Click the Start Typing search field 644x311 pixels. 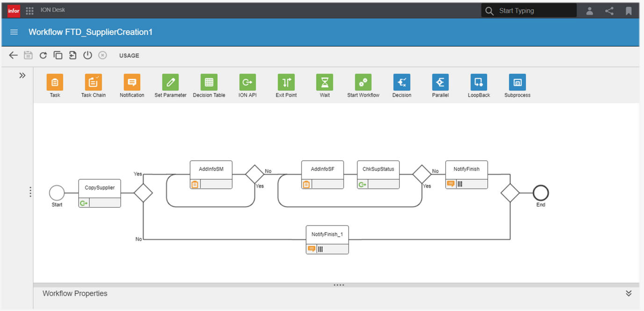[533, 11]
